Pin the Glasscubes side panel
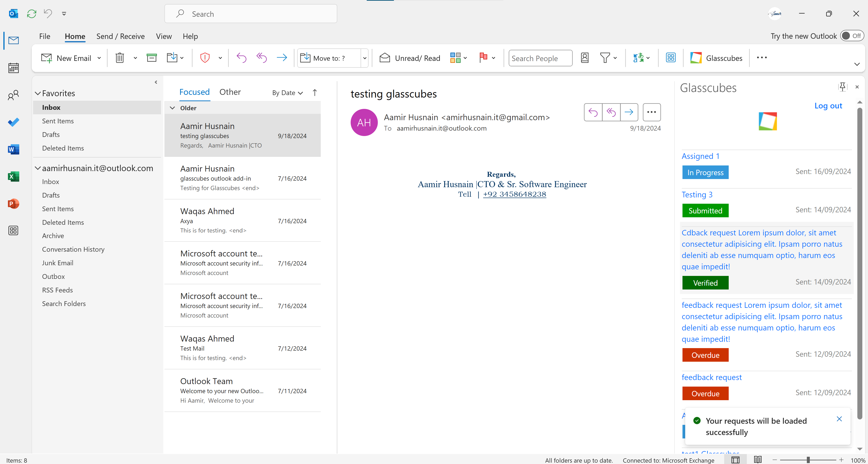 pos(842,86)
